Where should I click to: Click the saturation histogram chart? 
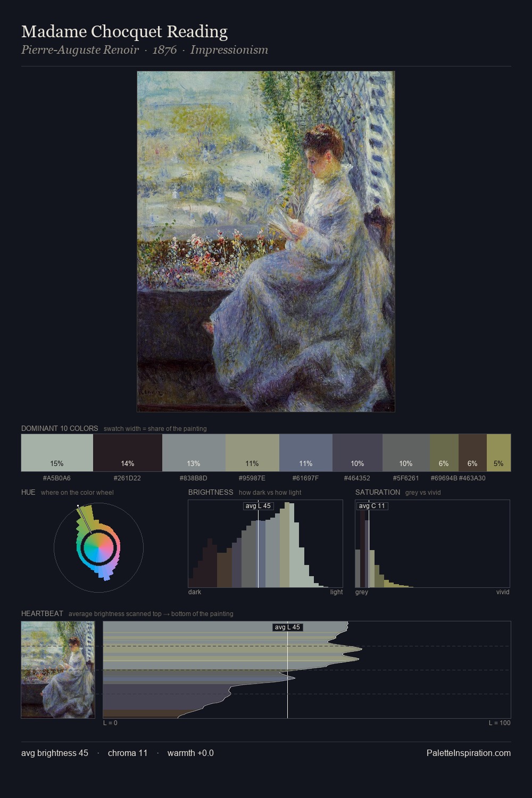coord(433,544)
